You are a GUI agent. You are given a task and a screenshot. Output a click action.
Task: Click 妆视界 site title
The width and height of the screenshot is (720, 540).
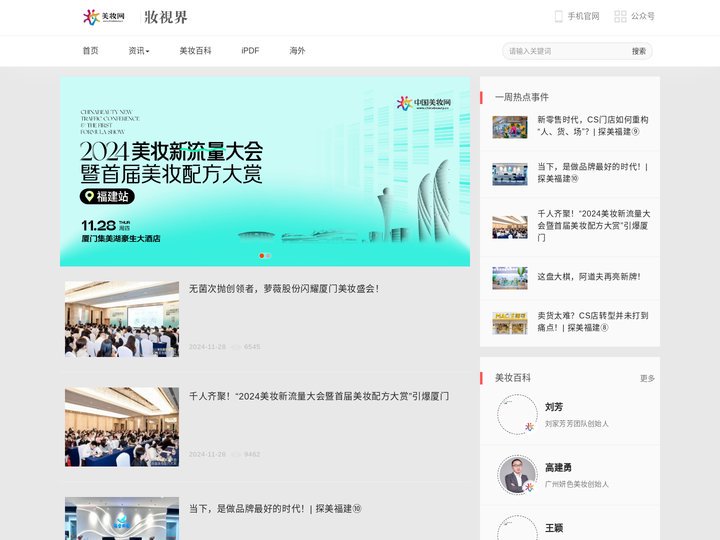point(166,17)
